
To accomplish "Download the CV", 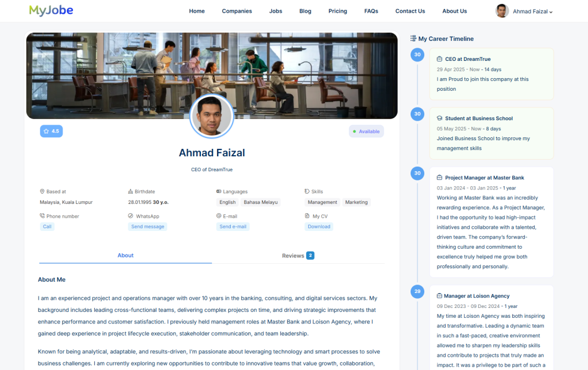I will coord(319,226).
